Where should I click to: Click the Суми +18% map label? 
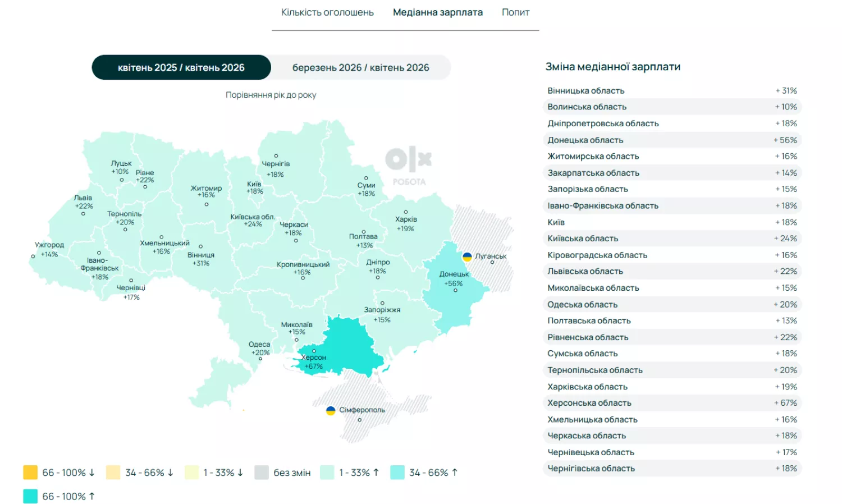(366, 189)
